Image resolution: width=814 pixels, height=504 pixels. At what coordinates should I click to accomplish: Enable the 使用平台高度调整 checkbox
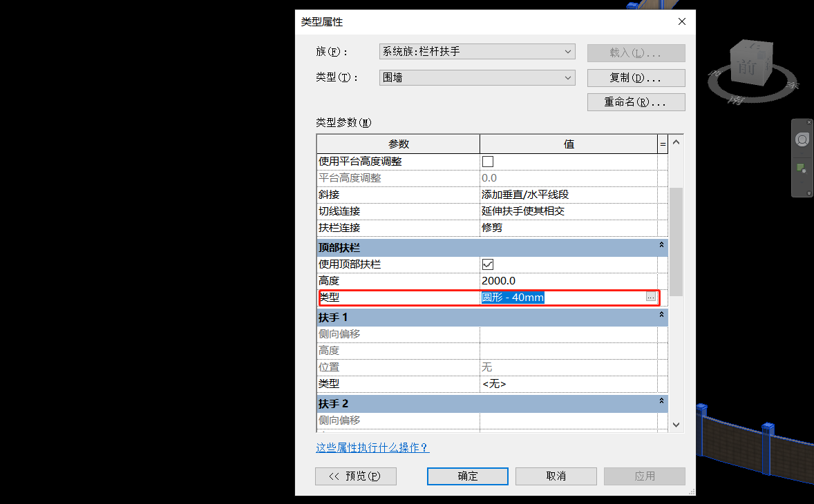tap(487, 160)
